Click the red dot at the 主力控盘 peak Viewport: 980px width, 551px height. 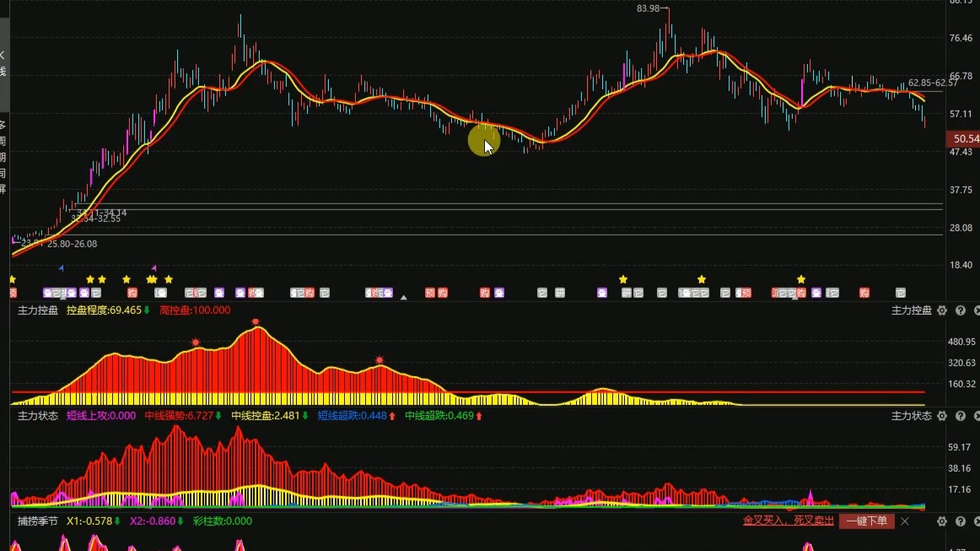tap(256, 322)
